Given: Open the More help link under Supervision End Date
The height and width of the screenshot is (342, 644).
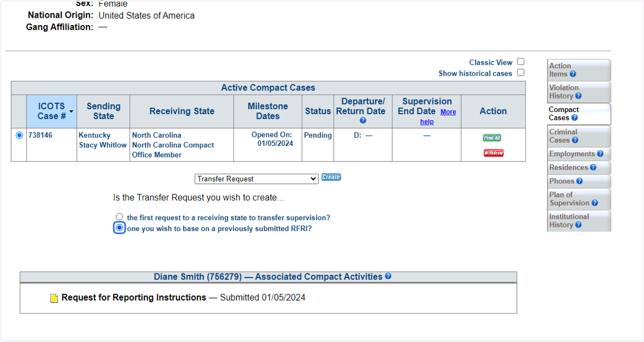Looking at the screenshot, I should [x=439, y=117].
